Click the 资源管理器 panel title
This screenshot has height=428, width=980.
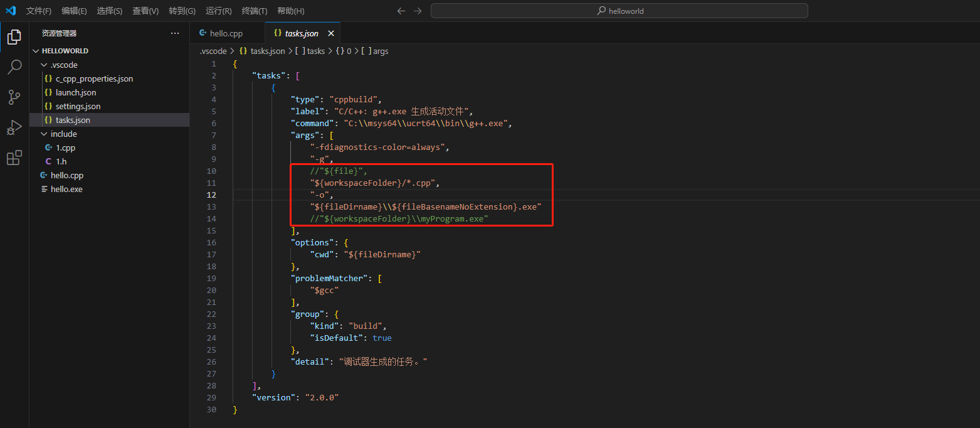tap(59, 33)
